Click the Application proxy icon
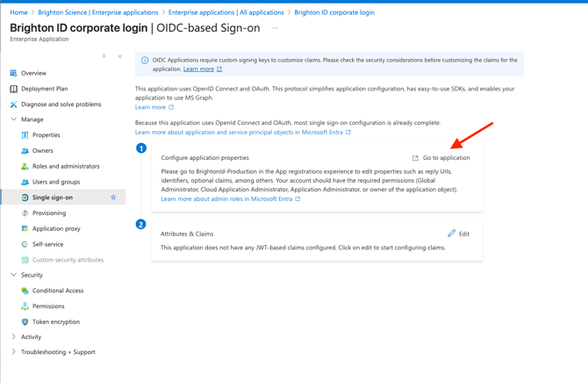 tap(25, 228)
